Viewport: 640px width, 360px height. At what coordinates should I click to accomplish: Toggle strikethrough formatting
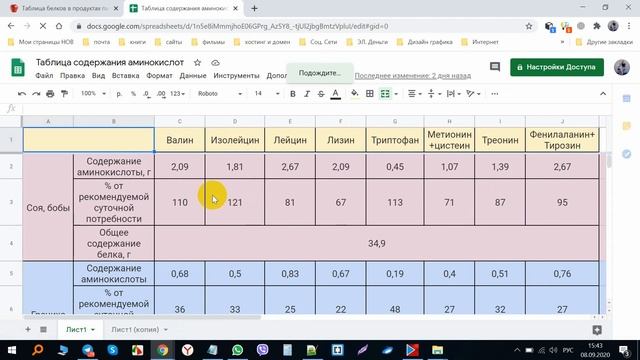click(x=321, y=94)
